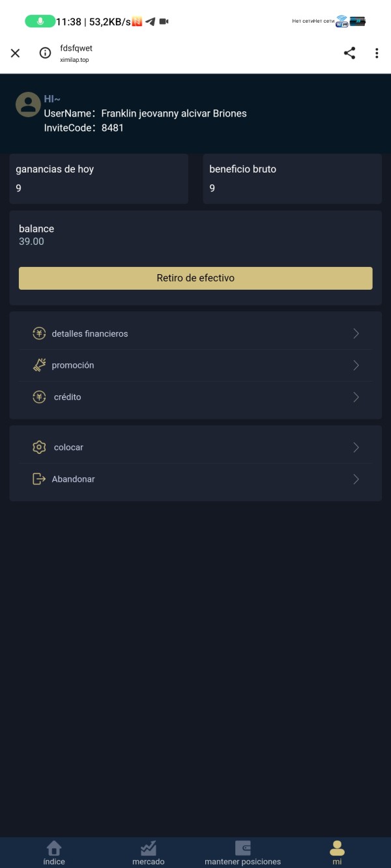
Task: Open the site info icon
Action: pyautogui.click(x=45, y=53)
